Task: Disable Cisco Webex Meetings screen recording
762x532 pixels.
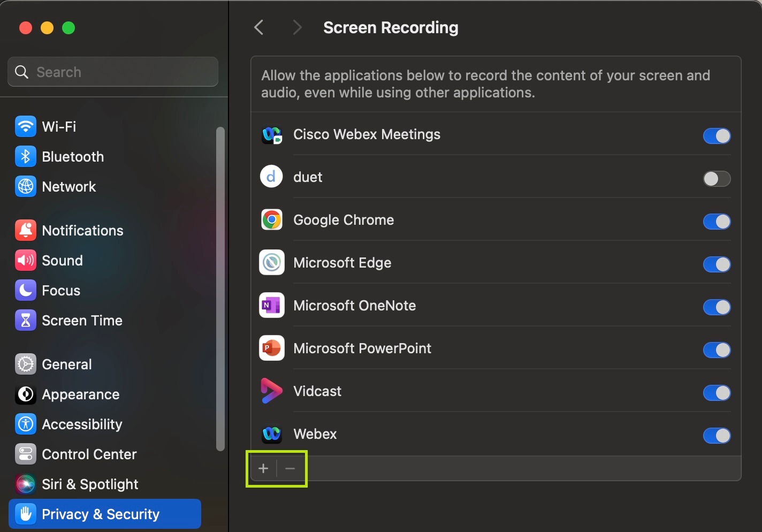Action: point(717,136)
